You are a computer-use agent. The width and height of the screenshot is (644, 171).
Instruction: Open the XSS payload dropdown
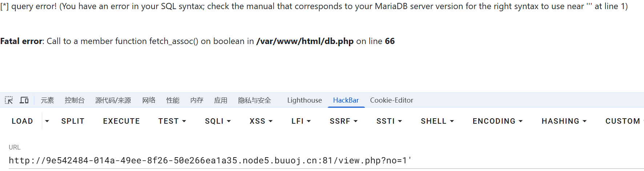click(x=261, y=121)
